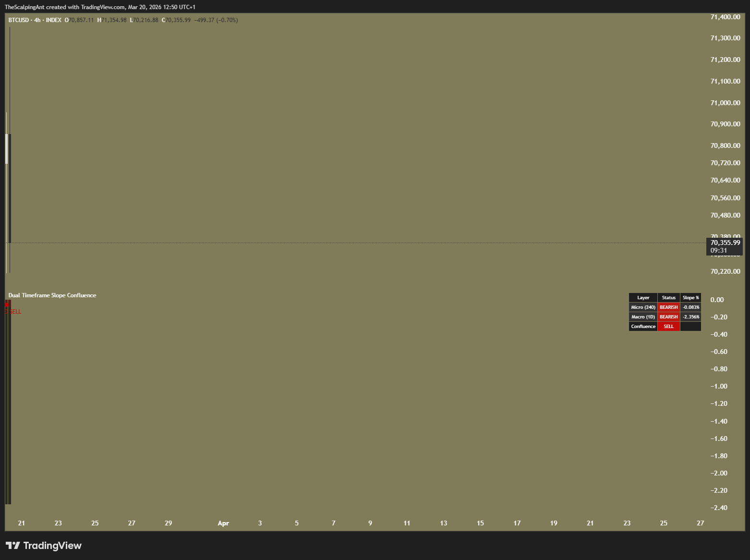This screenshot has width=750, height=560.
Task: Click the −1.80 indicator scale label
Action: 719,456
